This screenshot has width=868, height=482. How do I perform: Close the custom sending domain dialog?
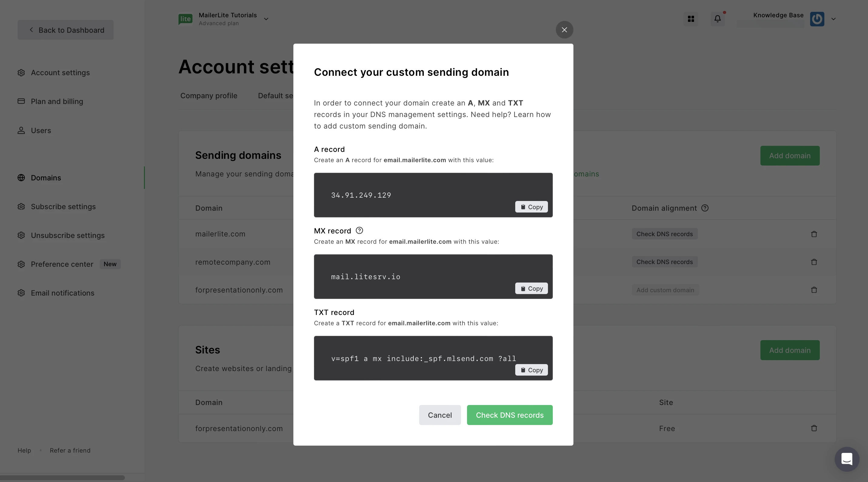point(564,30)
